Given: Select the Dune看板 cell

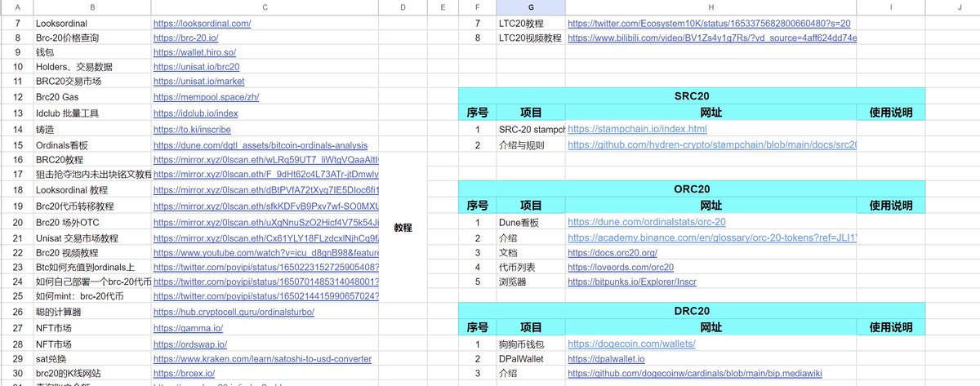Looking at the screenshot, I should pyautogui.click(x=531, y=222).
